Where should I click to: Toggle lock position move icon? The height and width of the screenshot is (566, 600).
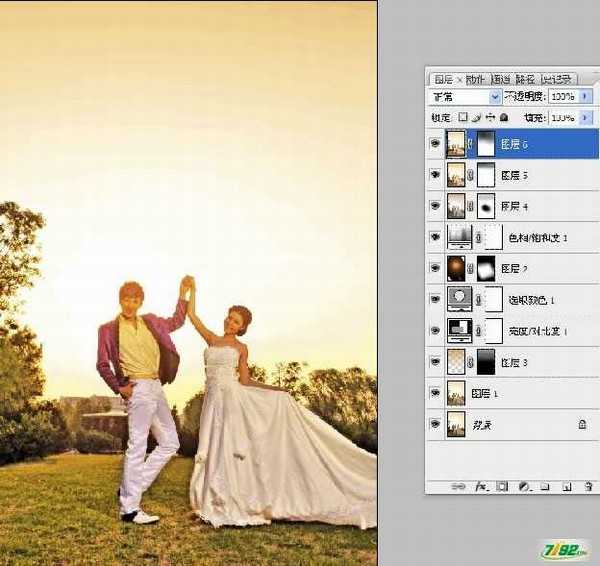click(491, 117)
